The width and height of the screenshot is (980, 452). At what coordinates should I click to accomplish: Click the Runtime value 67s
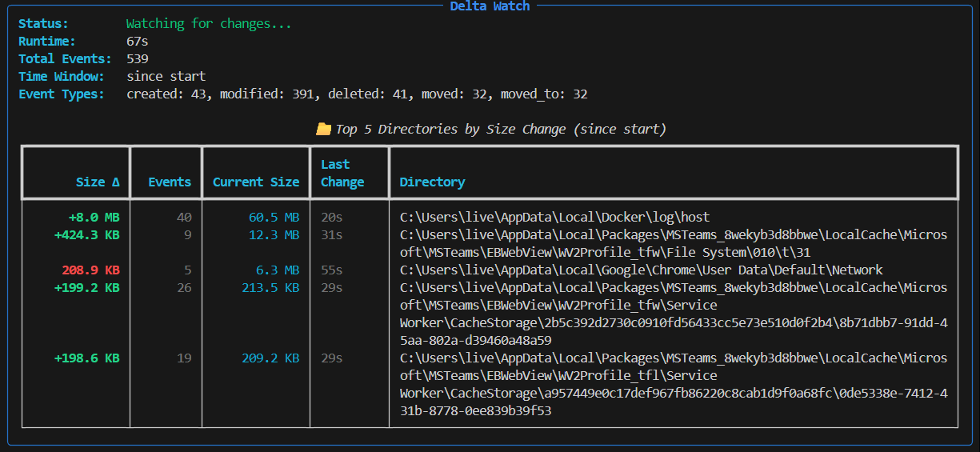138,42
